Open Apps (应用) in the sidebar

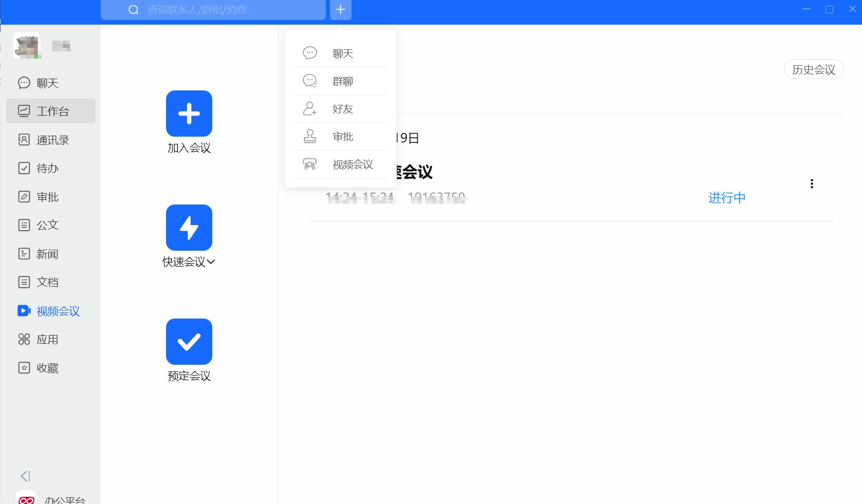tap(47, 340)
